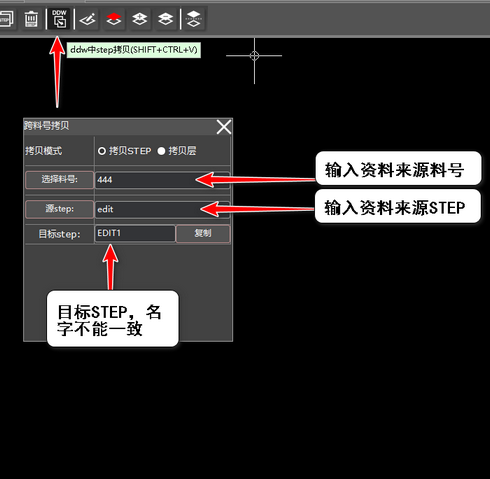Focus the job number field containing 444
This screenshot has width=490, height=479.
(x=162, y=180)
